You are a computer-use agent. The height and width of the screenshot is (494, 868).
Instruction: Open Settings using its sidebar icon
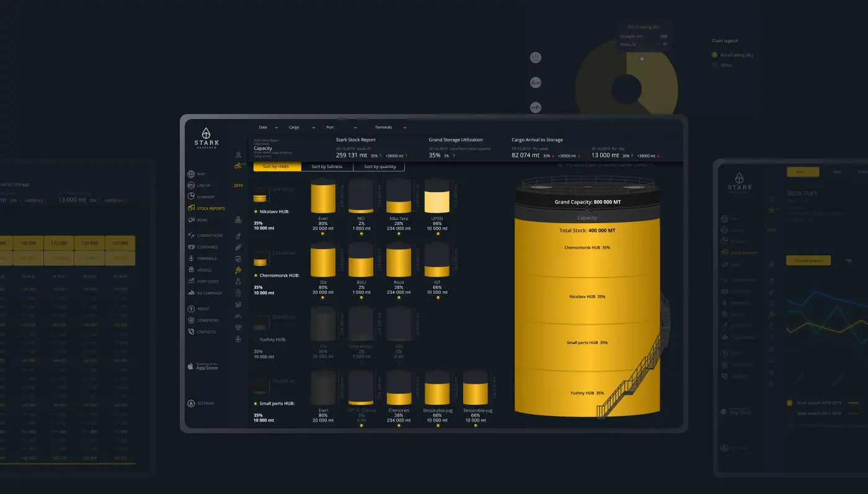tap(191, 404)
